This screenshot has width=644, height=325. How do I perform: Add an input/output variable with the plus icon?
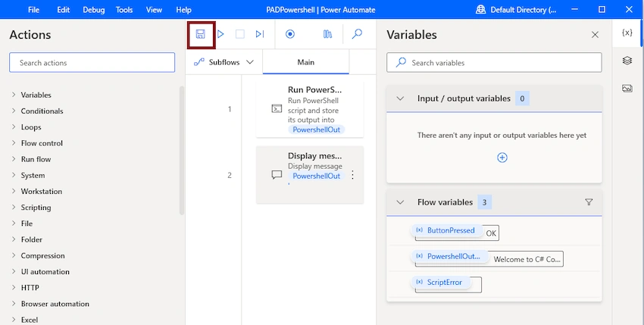pyautogui.click(x=502, y=158)
